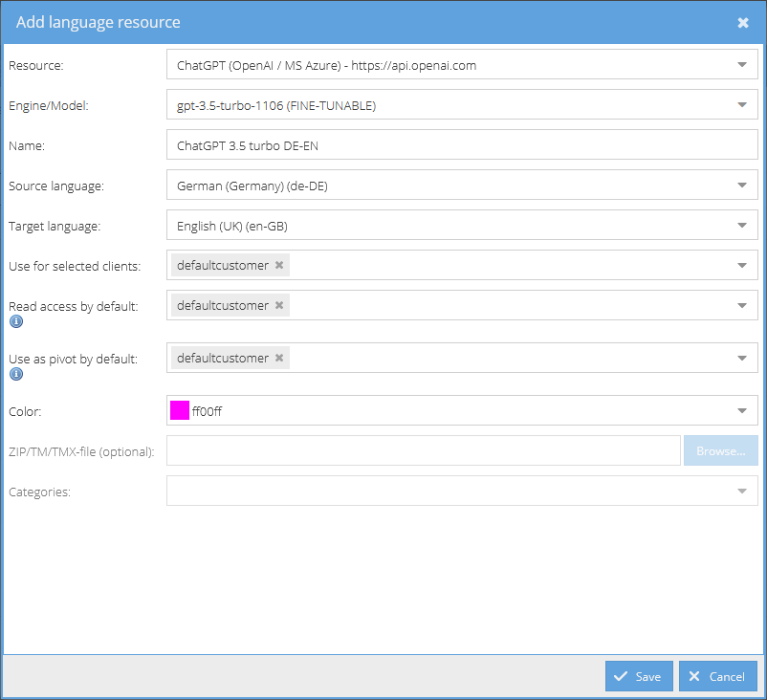
Task: Open the Color picker dropdown arrow
Action: click(742, 411)
